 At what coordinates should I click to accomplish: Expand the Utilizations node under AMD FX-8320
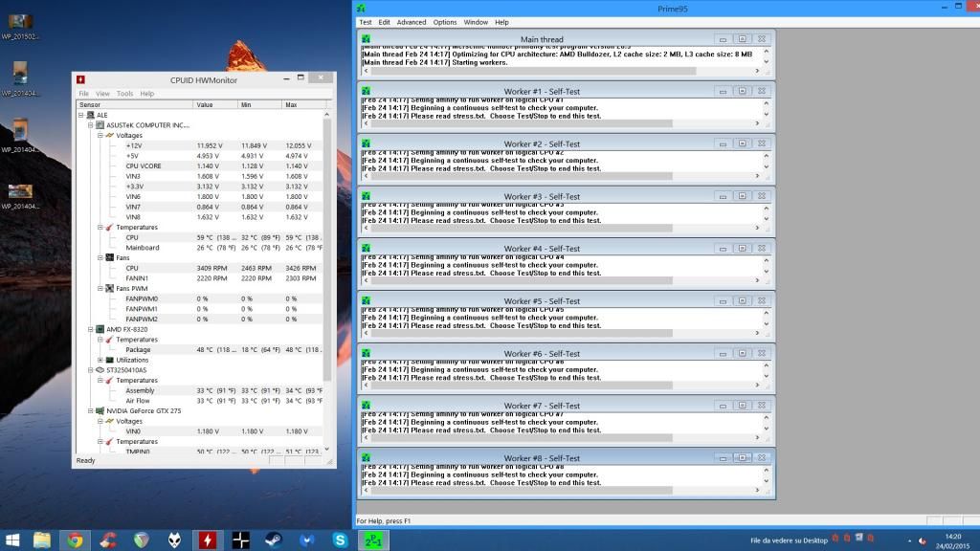point(100,360)
